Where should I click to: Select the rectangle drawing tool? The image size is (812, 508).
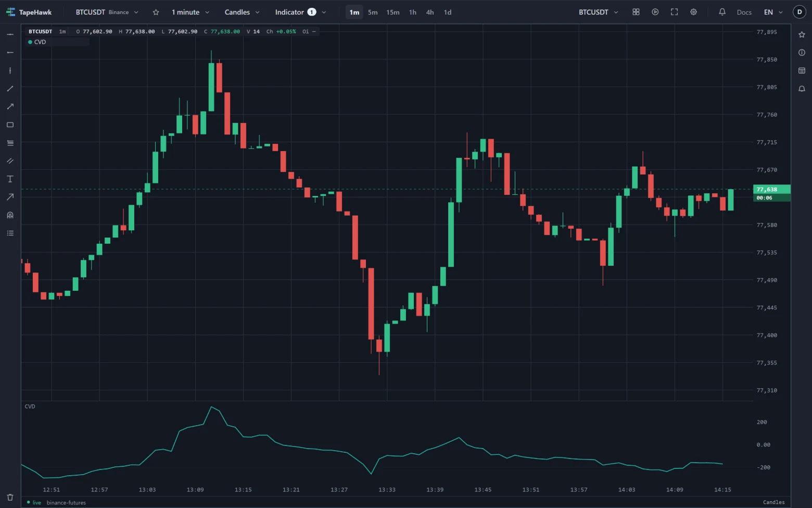tap(10, 125)
